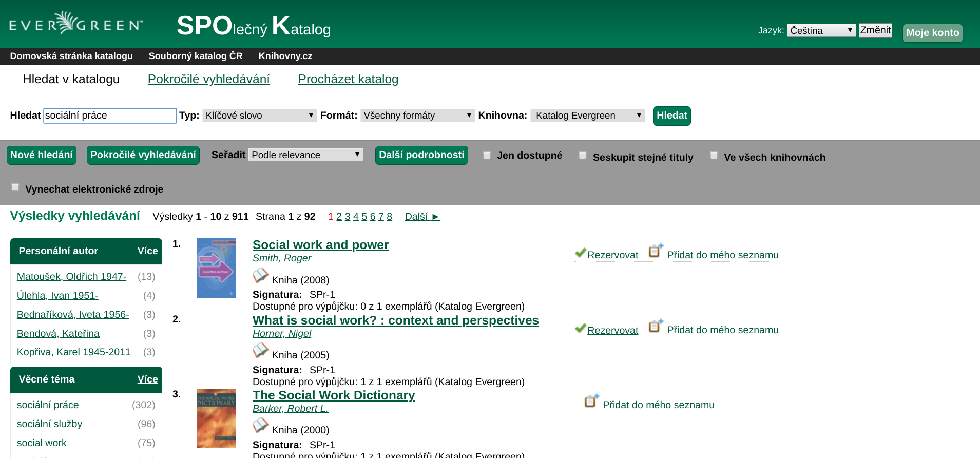This screenshot has height=458, width=980.
Task: Click Přidat do mého seznamu for Dictionary
Action: 659,405
